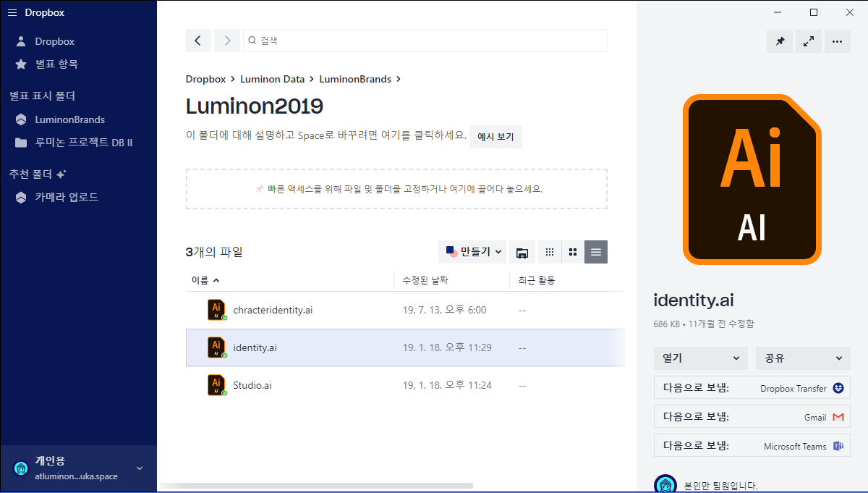Click the Studio.ai Illustrator file icon
The height and width of the screenshot is (493, 868).
216,385
